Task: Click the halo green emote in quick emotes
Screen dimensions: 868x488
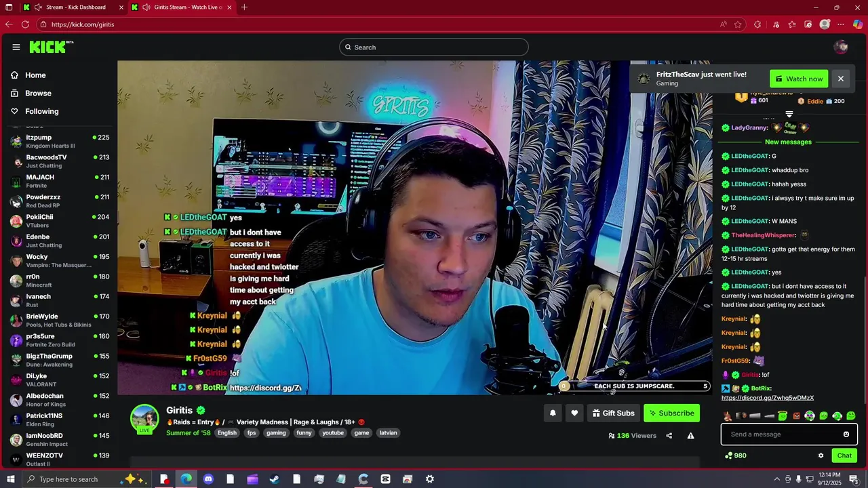Action: pos(783,416)
